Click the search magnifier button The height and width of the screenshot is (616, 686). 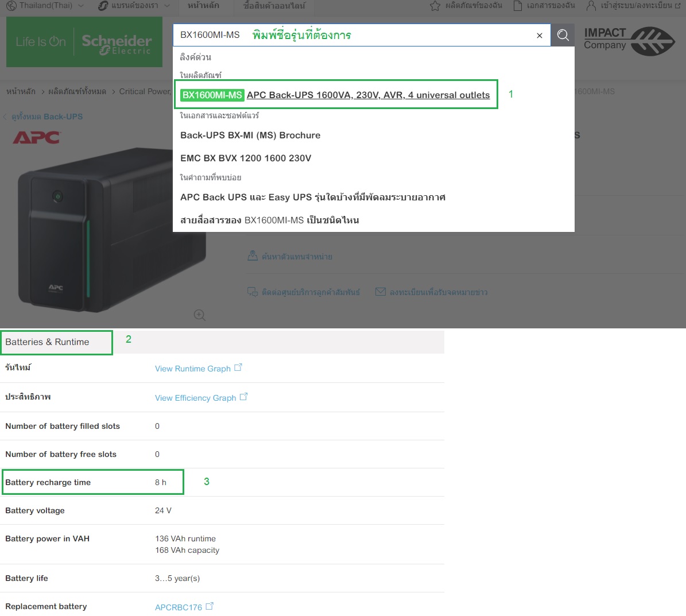563,35
